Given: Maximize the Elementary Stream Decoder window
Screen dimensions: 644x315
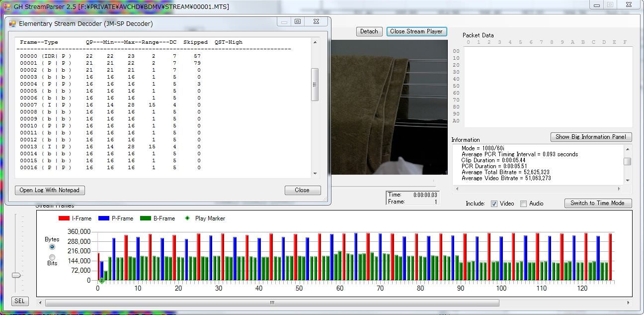Looking at the screenshot, I should coord(298,22).
